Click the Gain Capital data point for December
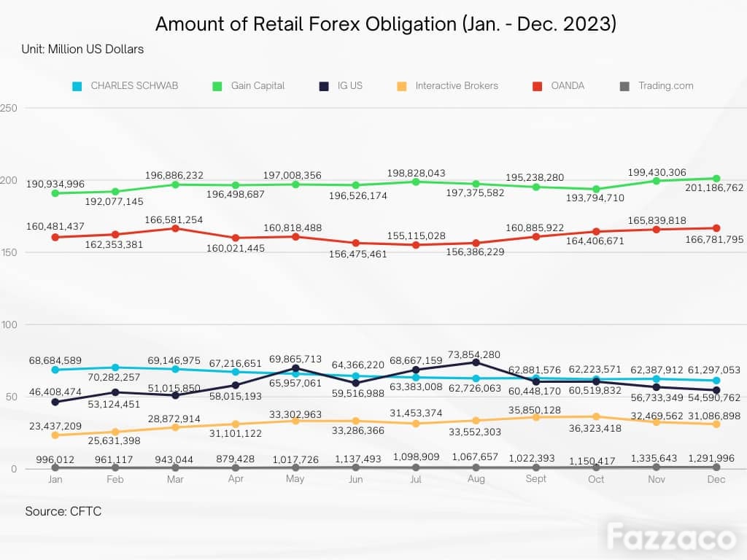The image size is (747, 560). click(x=716, y=179)
